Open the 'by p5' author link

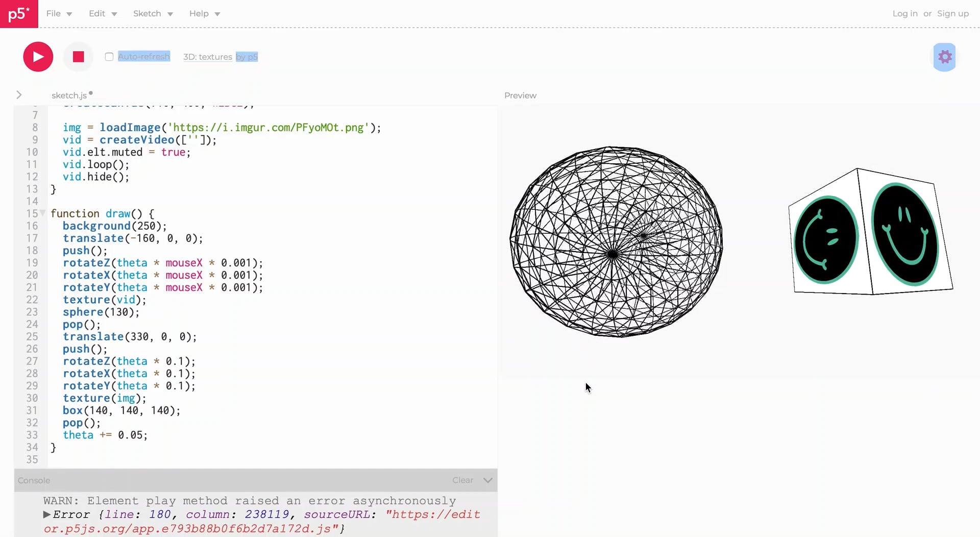[x=247, y=57]
